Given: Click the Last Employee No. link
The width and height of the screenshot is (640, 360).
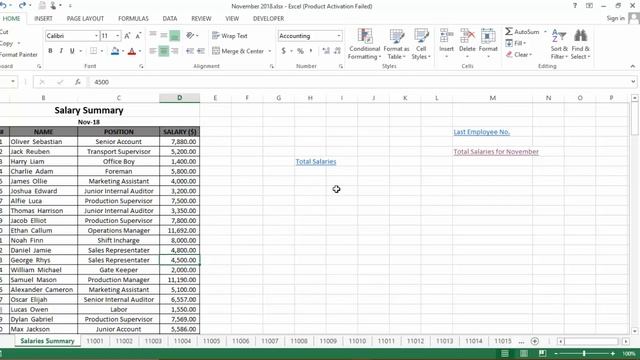Looking at the screenshot, I should tap(482, 132).
